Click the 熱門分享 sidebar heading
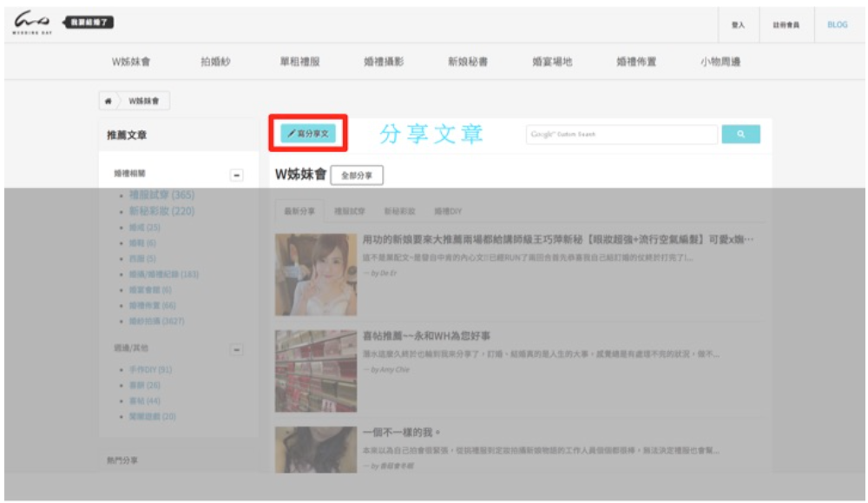Viewport: 868px width, 503px height. 122,460
